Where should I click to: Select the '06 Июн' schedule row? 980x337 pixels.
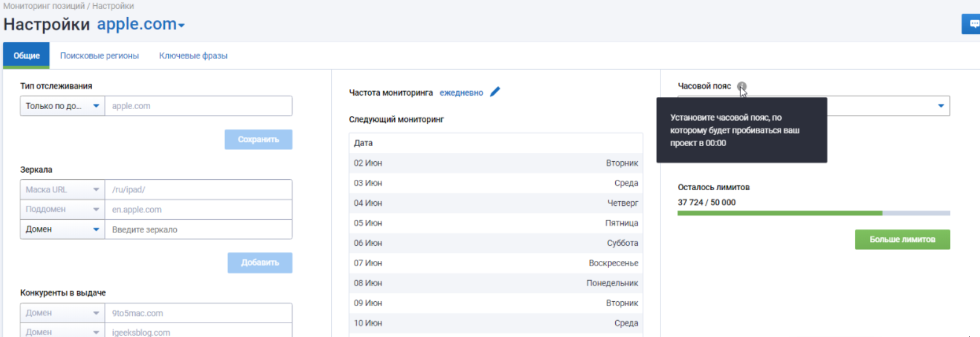496,243
